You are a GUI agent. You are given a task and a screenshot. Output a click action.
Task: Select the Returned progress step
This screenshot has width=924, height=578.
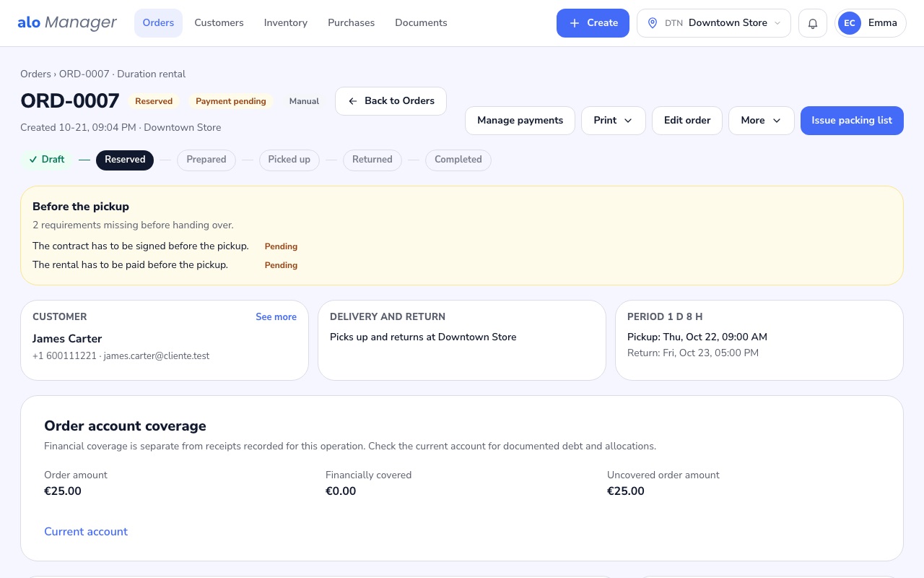click(x=372, y=160)
